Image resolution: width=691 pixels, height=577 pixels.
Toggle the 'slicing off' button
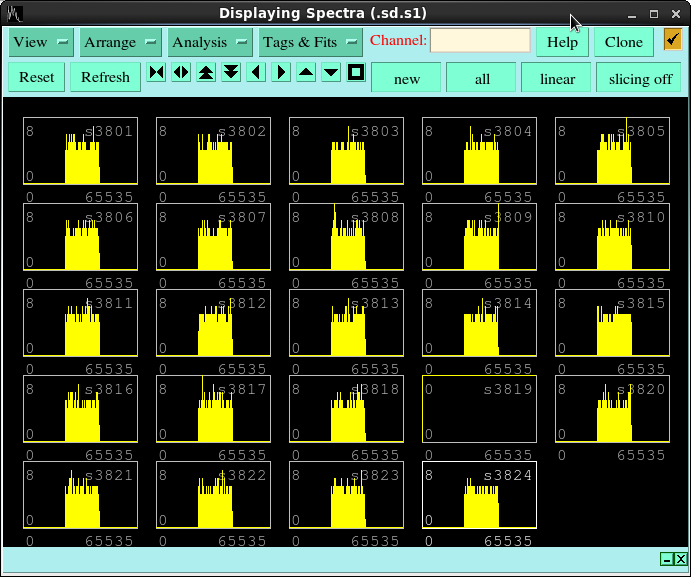tap(640, 78)
